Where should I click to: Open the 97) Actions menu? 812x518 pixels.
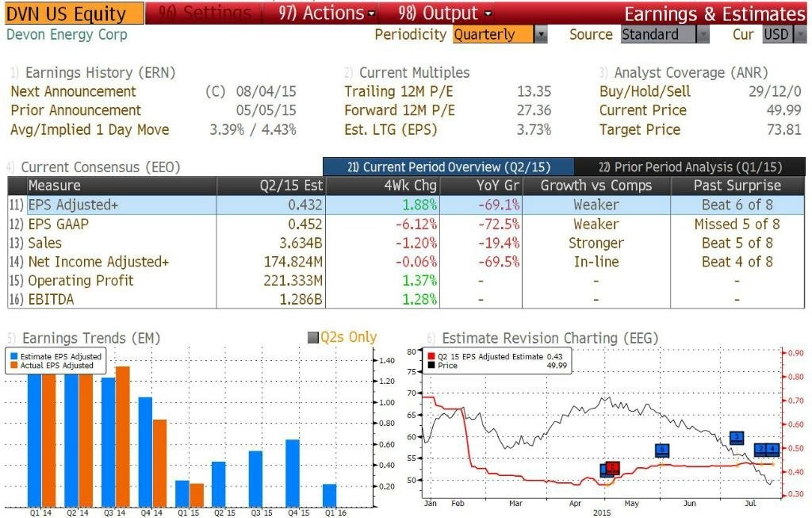pos(326,13)
